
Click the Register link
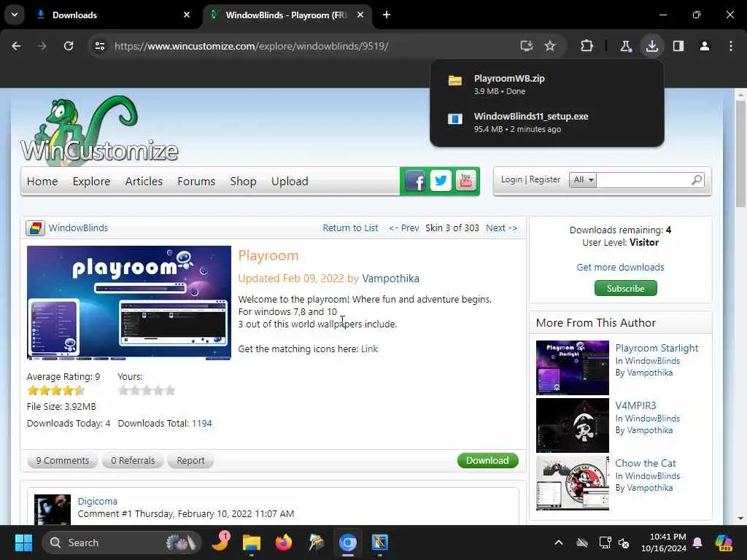[x=544, y=179]
